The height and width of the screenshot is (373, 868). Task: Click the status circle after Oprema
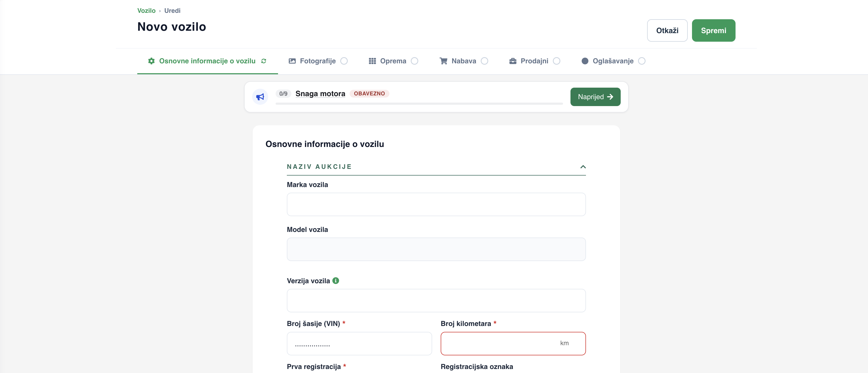tap(415, 61)
